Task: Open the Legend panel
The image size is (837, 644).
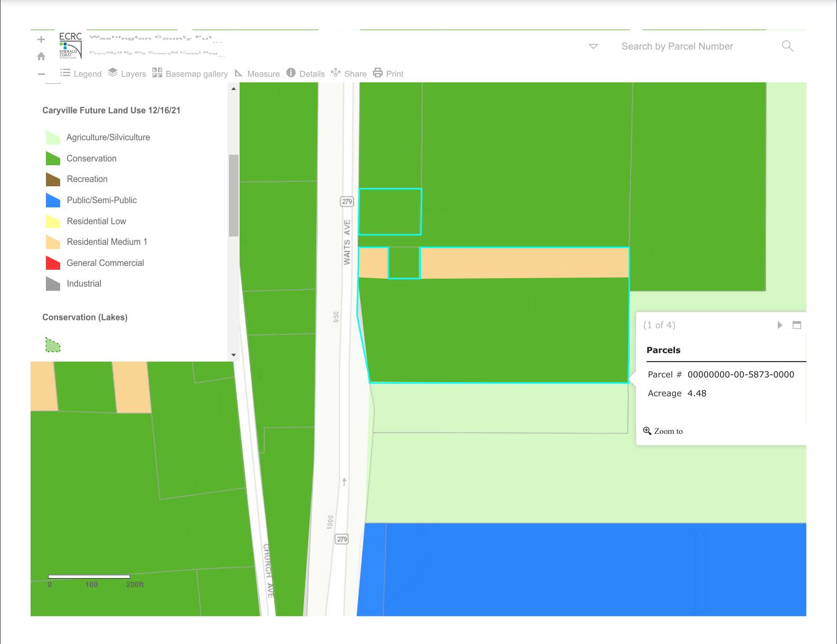Action: (81, 74)
